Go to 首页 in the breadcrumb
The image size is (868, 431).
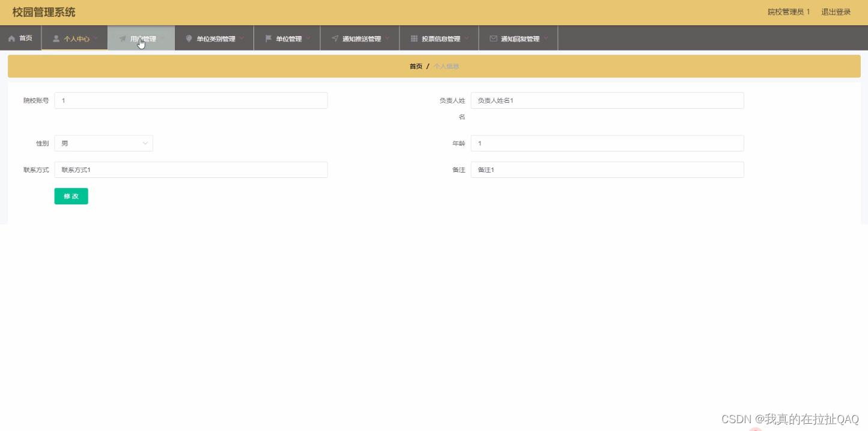coord(416,66)
